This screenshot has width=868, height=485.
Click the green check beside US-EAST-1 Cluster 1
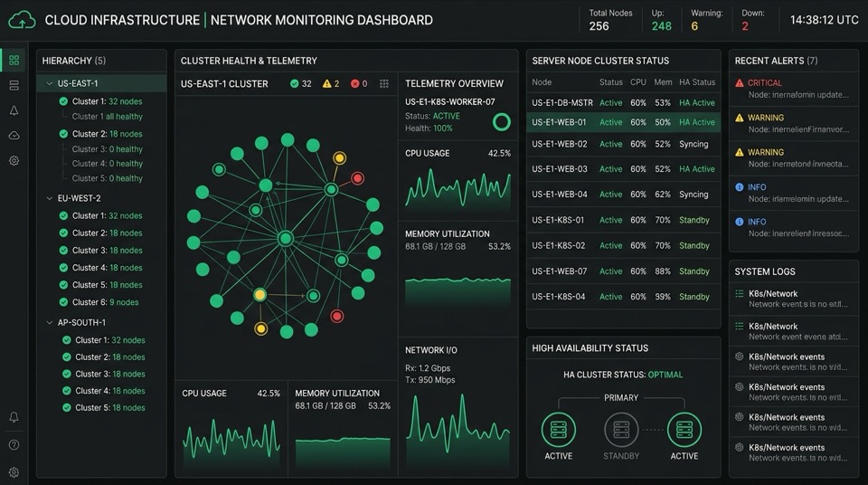pyautogui.click(x=63, y=101)
